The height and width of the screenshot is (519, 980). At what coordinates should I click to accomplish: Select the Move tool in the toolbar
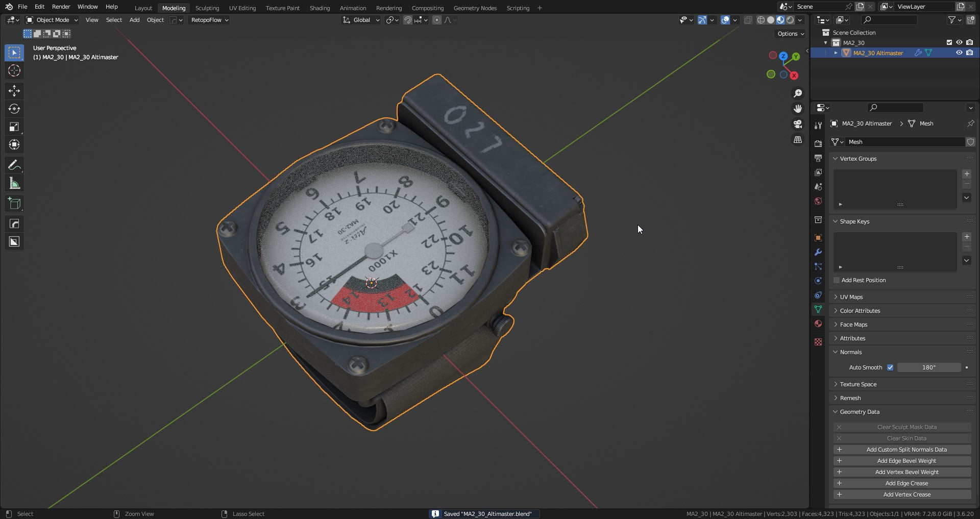pyautogui.click(x=14, y=91)
